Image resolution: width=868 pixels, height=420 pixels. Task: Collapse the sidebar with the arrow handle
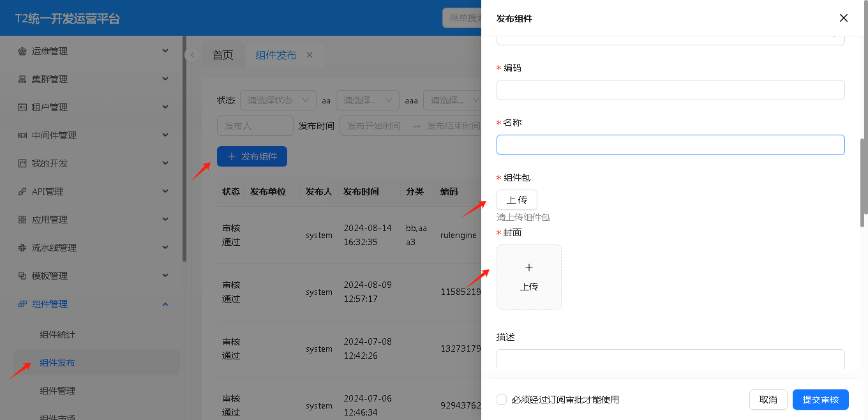click(191, 55)
